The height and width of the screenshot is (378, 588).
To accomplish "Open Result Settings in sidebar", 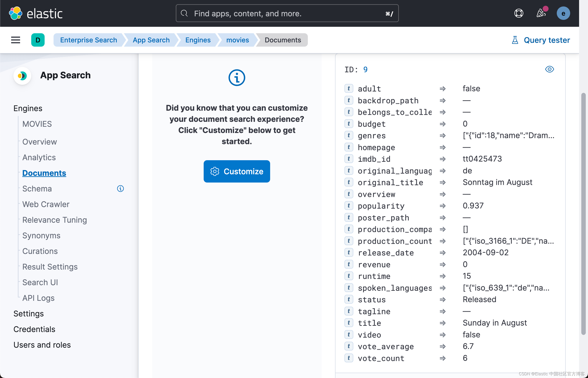I will (x=50, y=267).
